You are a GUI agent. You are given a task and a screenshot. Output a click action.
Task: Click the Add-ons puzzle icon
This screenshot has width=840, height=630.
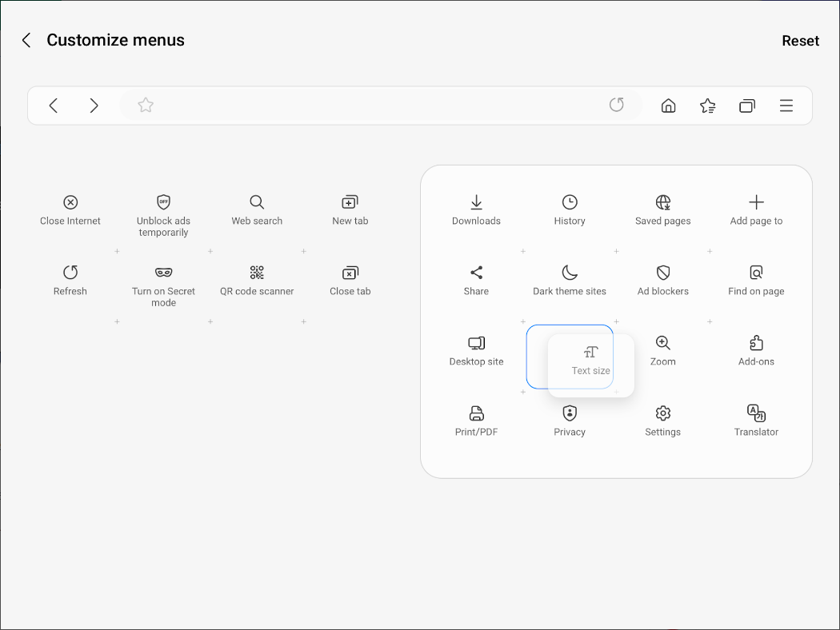(756, 343)
